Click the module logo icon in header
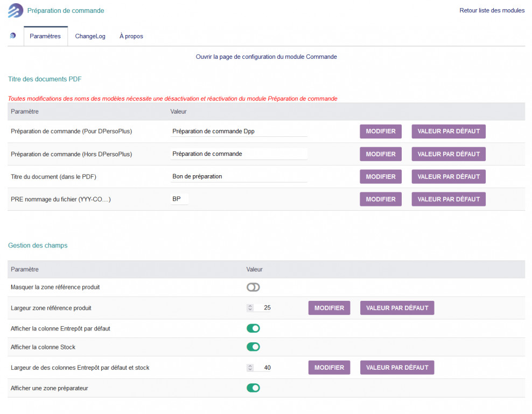 pyautogui.click(x=16, y=11)
